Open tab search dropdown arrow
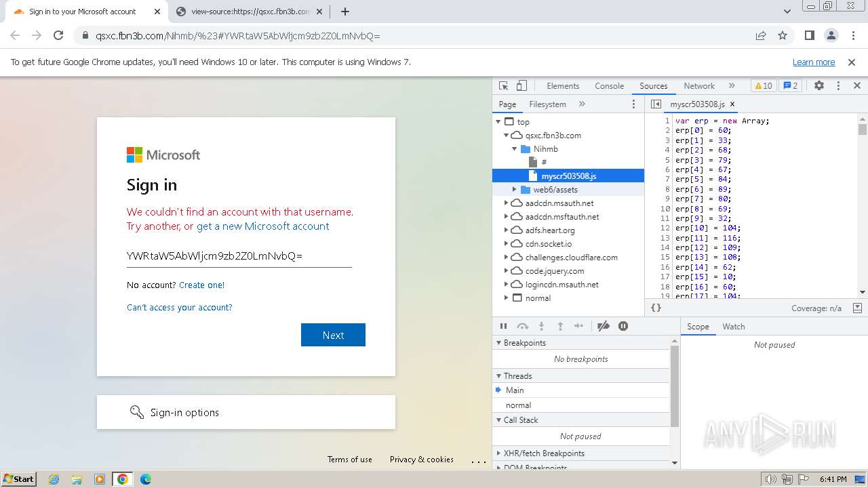 787,12
